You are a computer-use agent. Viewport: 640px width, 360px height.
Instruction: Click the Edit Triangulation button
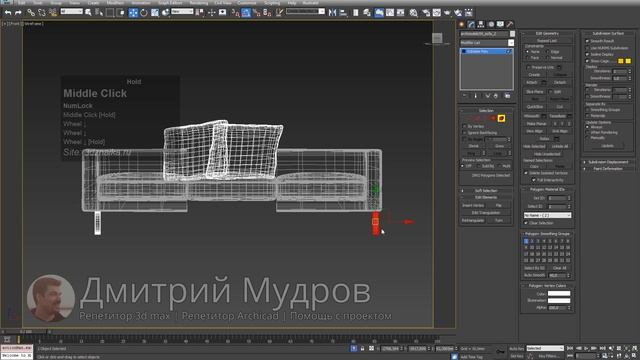[486, 213]
